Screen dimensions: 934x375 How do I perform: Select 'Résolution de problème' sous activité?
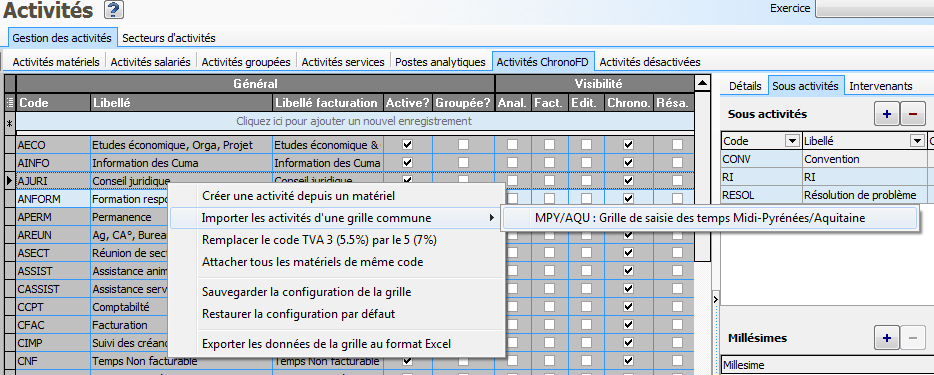pos(864,194)
